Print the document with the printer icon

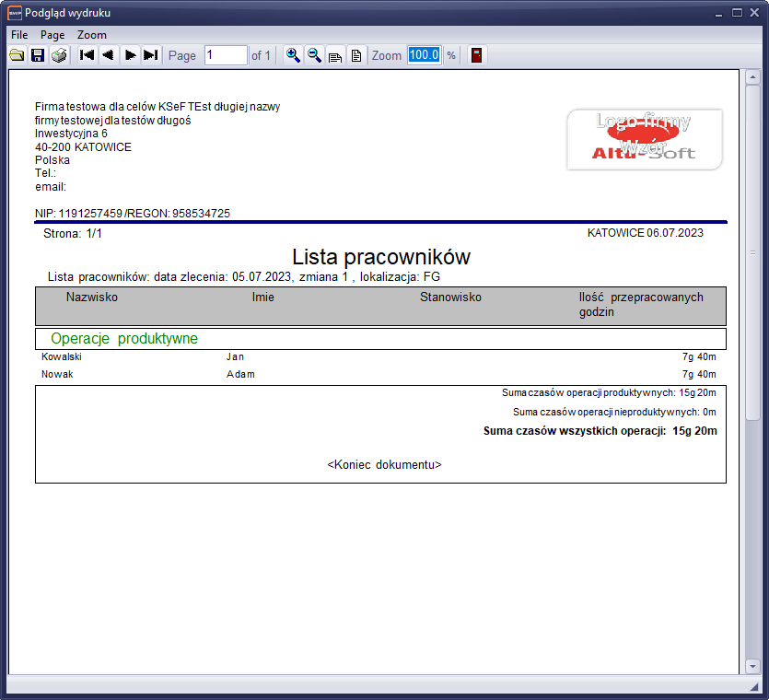point(59,55)
